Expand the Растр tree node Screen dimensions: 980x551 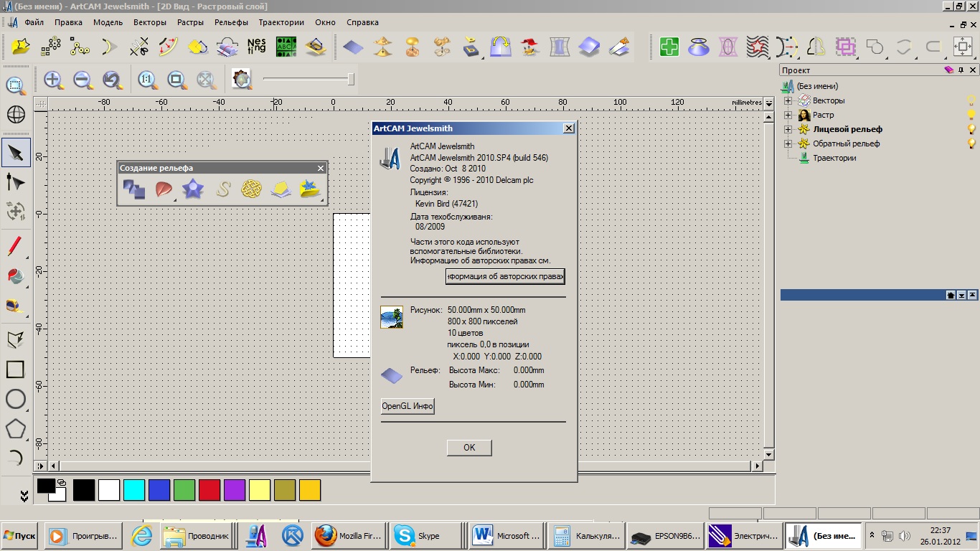788,115
